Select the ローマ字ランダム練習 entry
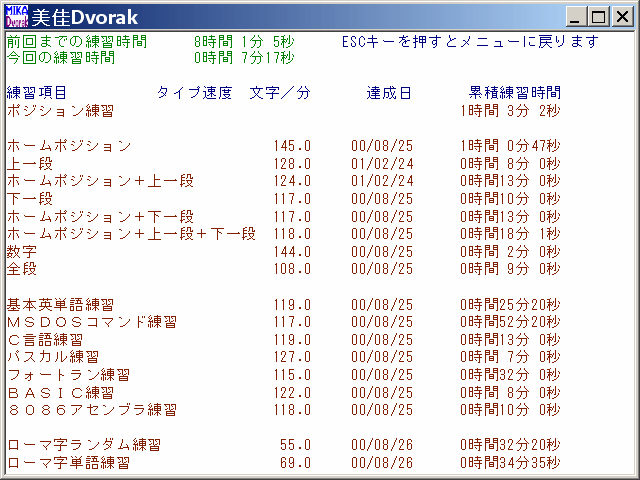This screenshot has width=640, height=480. click(x=83, y=445)
